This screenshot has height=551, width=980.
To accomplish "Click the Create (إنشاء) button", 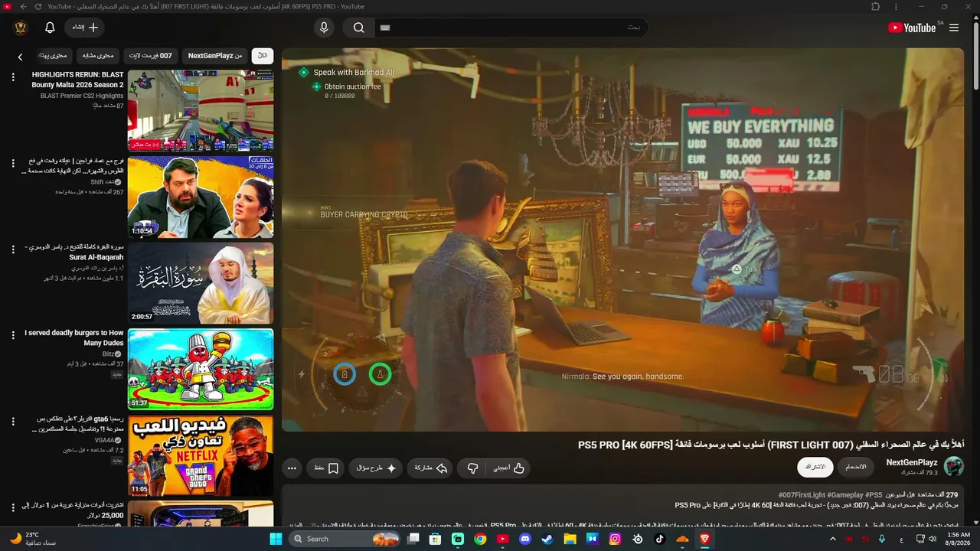I will [84, 28].
